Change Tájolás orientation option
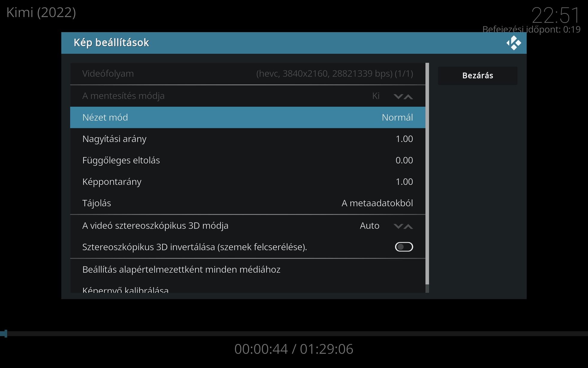This screenshot has width=588, height=368. (x=247, y=203)
